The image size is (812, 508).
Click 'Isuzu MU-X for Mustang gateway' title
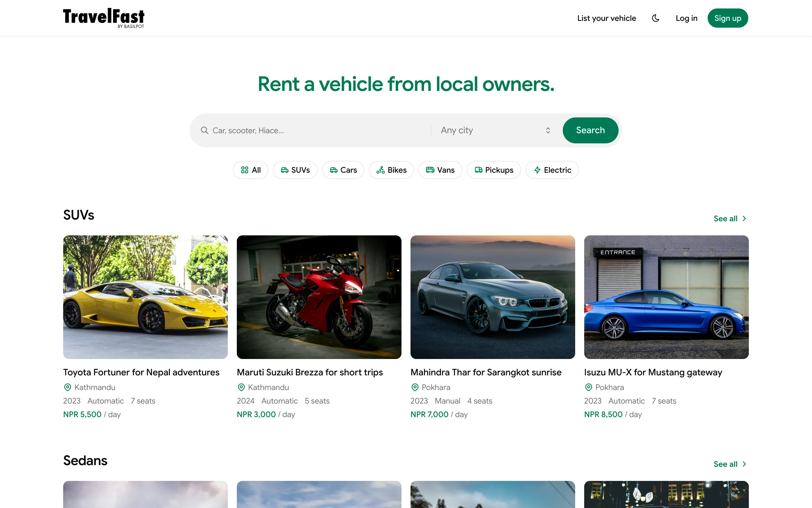coord(653,372)
